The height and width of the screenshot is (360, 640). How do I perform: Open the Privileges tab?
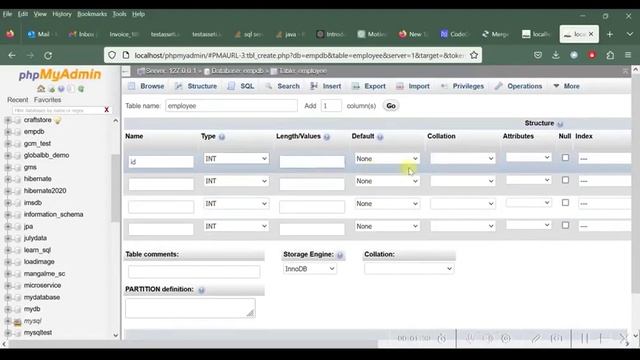tap(462, 86)
